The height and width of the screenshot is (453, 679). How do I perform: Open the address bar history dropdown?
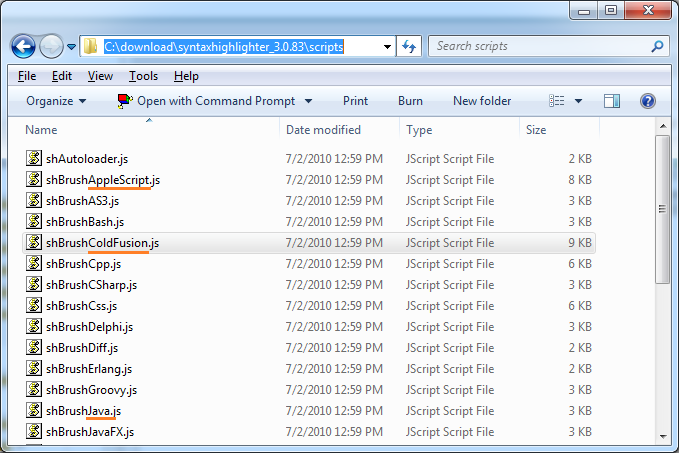pyautogui.click(x=387, y=46)
